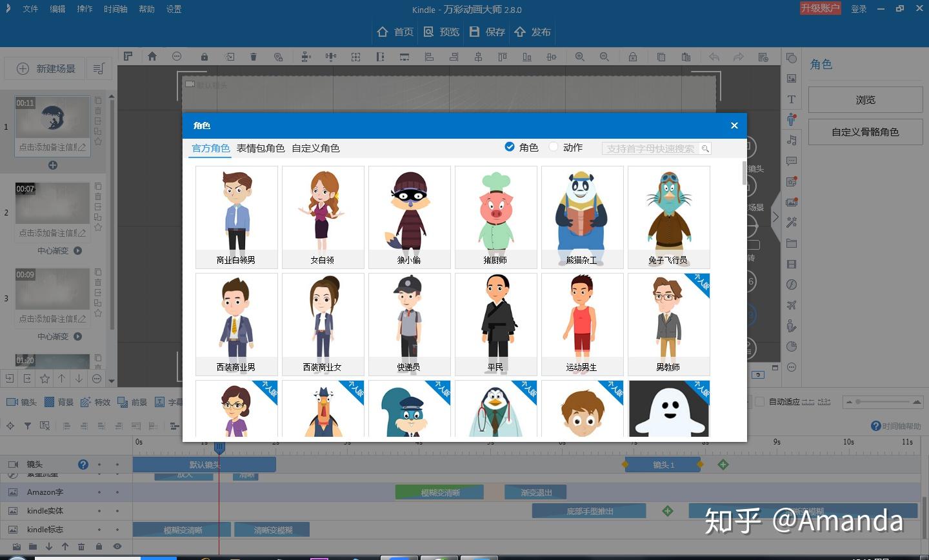
Task: Click the 自定义骨骼角色 button
Action: [x=865, y=132]
